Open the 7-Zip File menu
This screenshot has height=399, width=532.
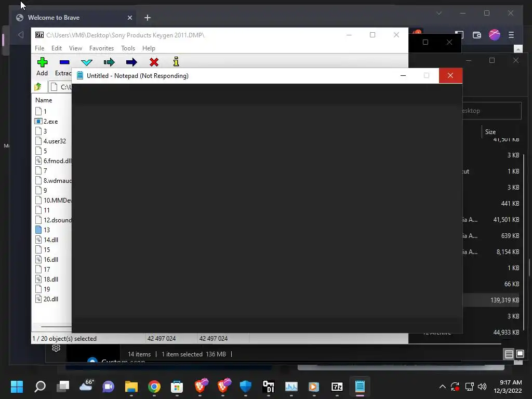(39, 48)
